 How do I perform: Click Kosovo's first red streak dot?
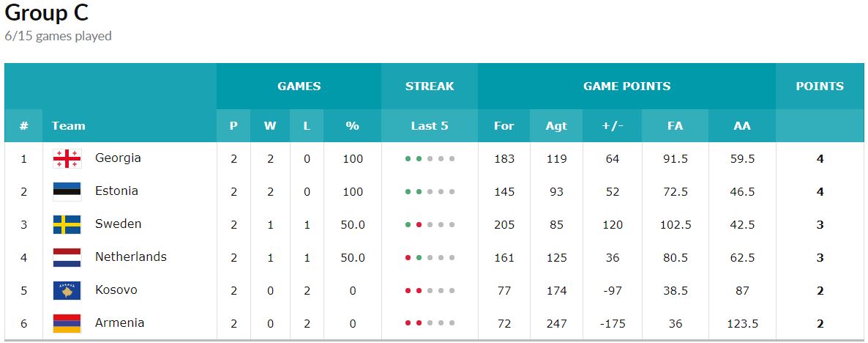pyautogui.click(x=408, y=291)
